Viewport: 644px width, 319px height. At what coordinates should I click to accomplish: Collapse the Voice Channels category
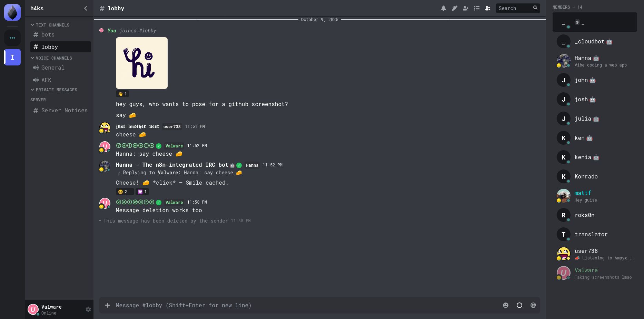(x=51, y=58)
